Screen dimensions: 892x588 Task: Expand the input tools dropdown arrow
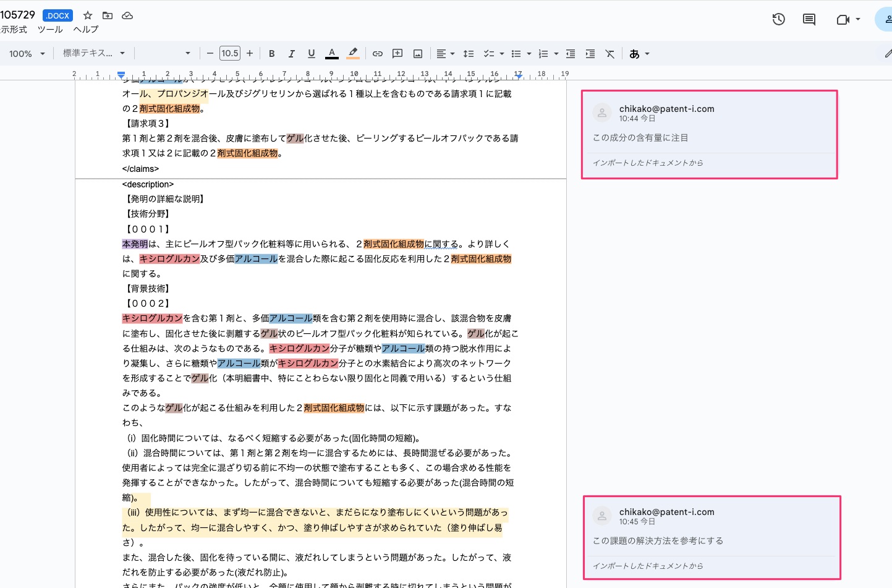tap(647, 54)
